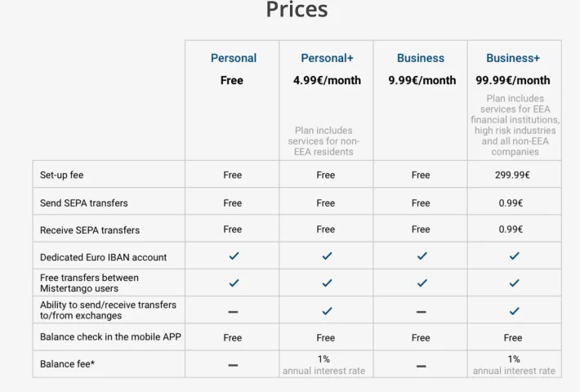Choose the Business+ plan heading
The width and height of the screenshot is (580, 392).
point(513,58)
